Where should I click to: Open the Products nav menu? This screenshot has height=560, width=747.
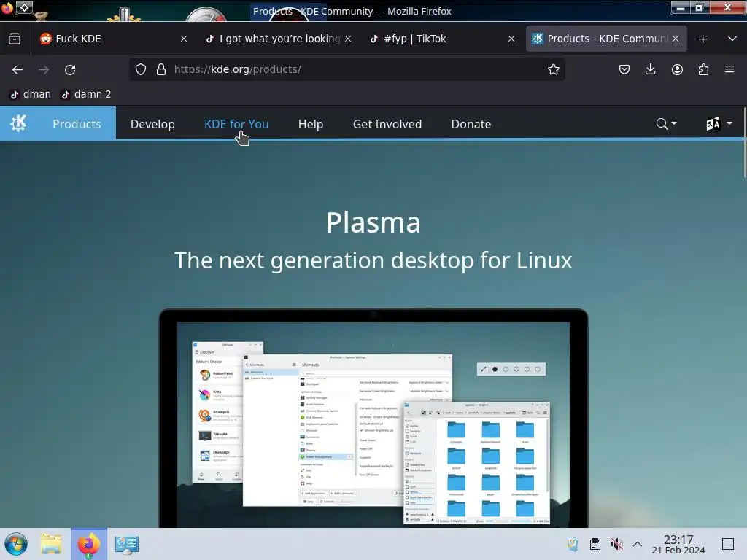pyautogui.click(x=77, y=124)
